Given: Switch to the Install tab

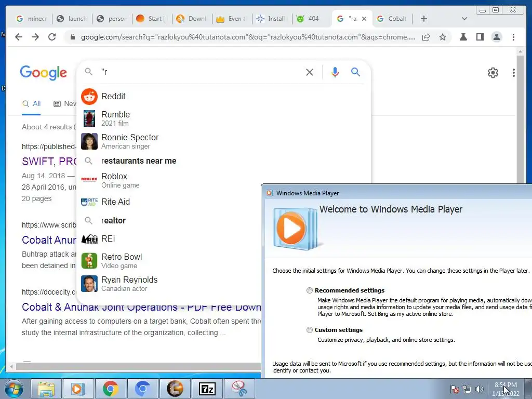Looking at the screenshot, I should [x=272, y=19].
